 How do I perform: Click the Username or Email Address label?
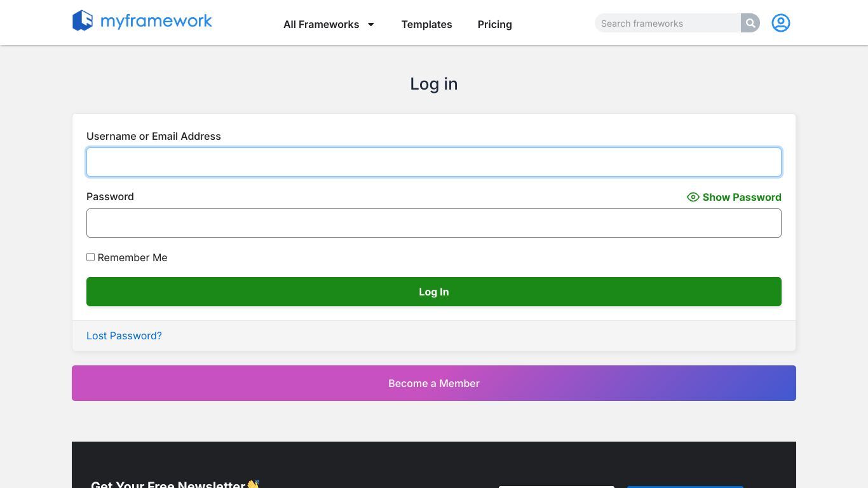154,136
